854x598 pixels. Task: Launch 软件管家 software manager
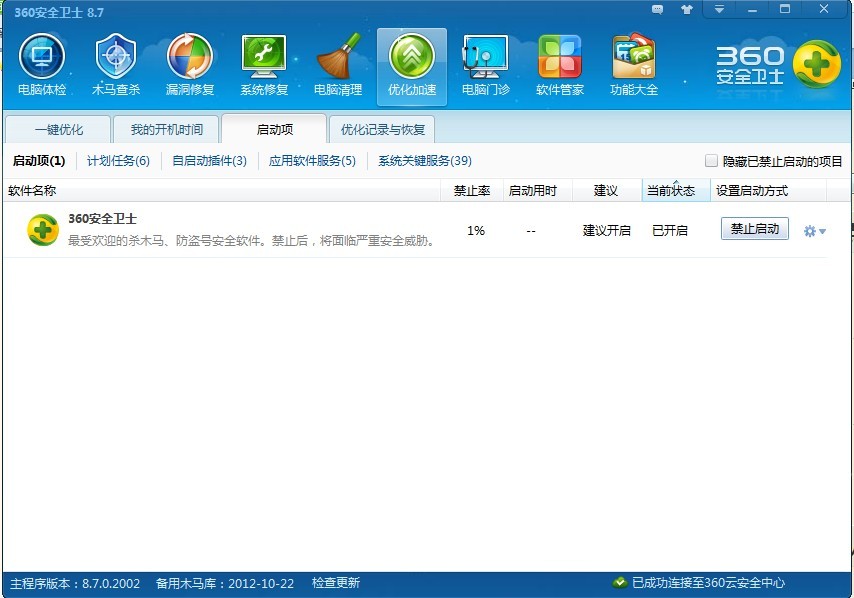560,65
